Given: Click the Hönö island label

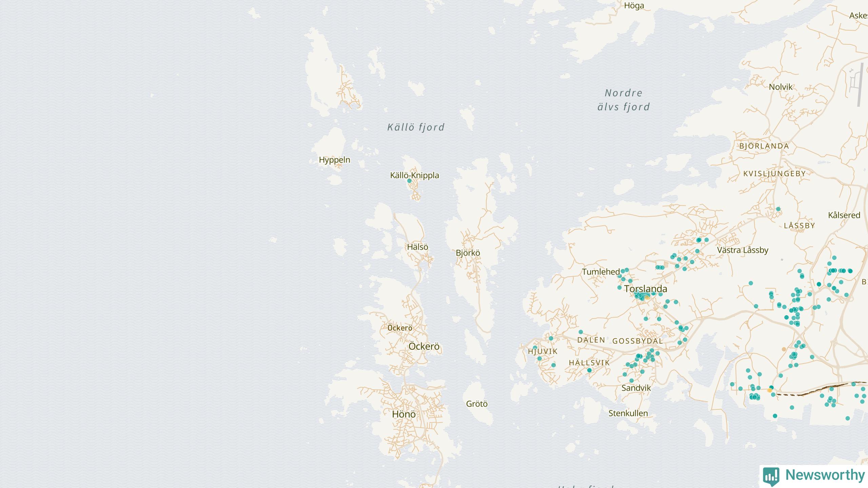Looking at the screenshot, I should click(x=403, y=414).
